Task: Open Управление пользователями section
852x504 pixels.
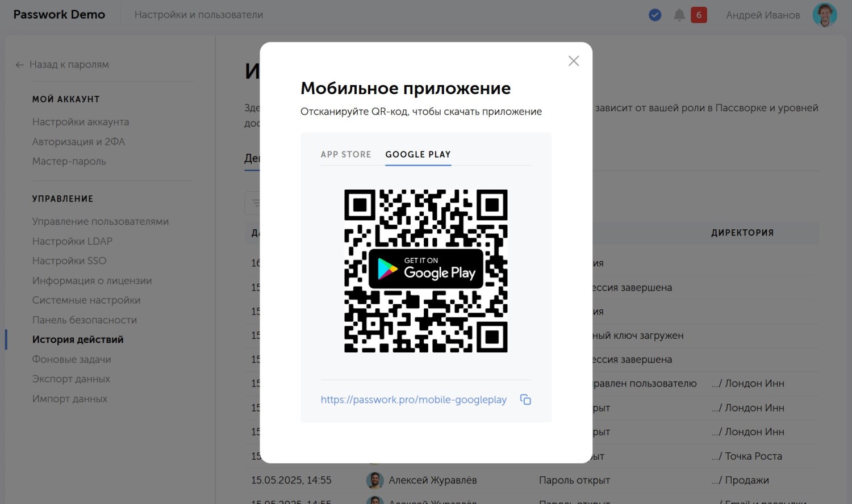Action: tap(101, 221)
